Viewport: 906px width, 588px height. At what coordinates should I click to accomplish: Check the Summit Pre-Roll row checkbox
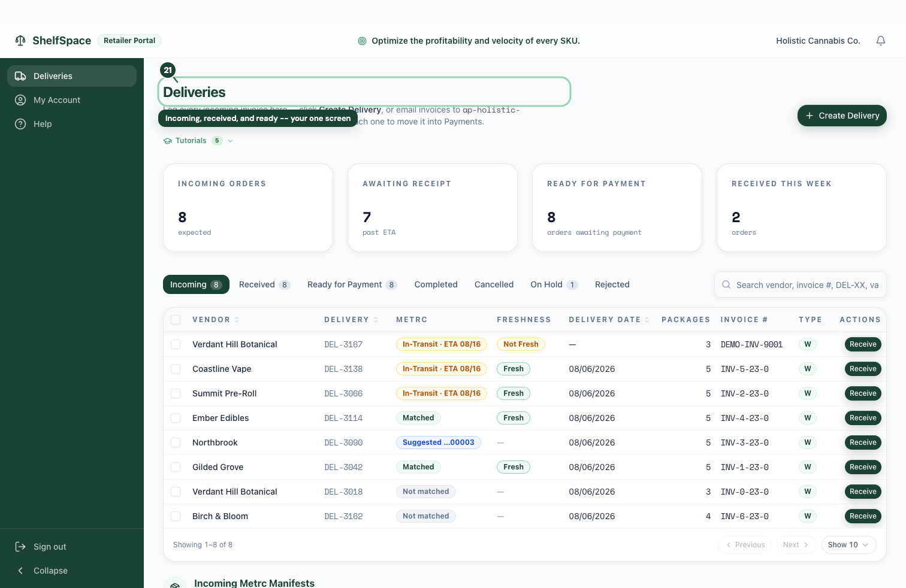tap(176, 393)
